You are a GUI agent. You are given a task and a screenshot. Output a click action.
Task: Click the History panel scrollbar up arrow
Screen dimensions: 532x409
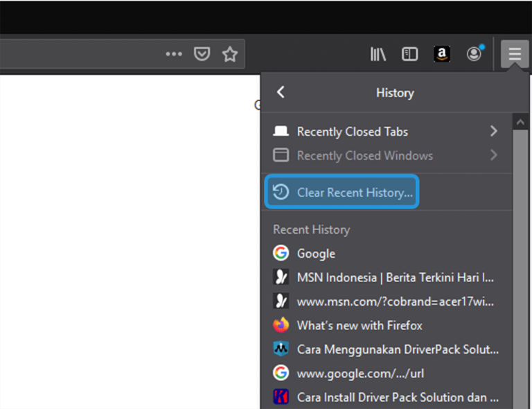point(520,122)
